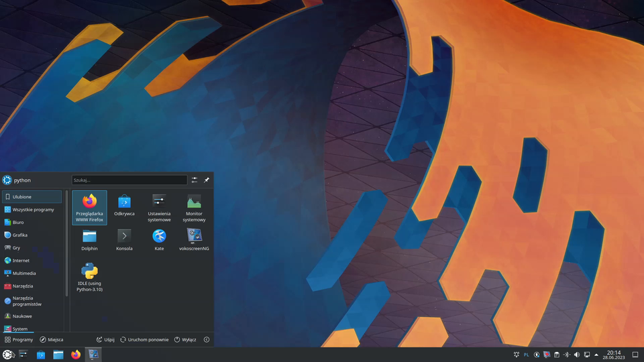
Task: Select Wszystkie programy category
Action: click(33, 210)
